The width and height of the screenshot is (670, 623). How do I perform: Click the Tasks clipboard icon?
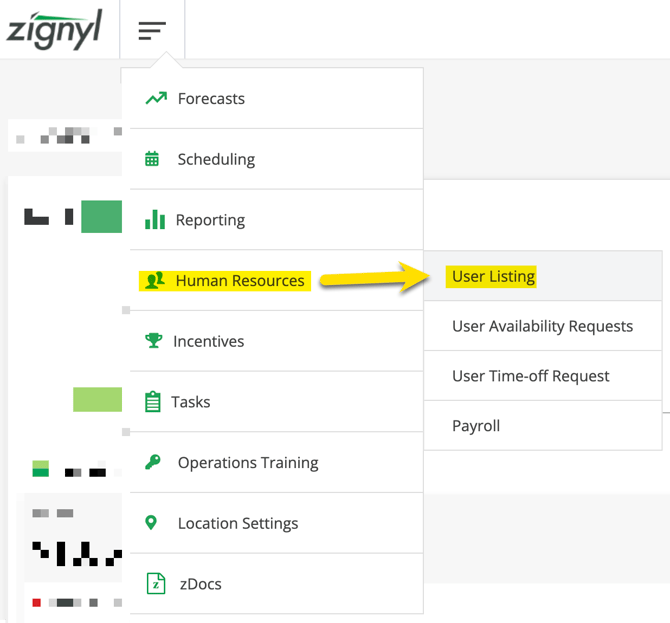(153, 402)
